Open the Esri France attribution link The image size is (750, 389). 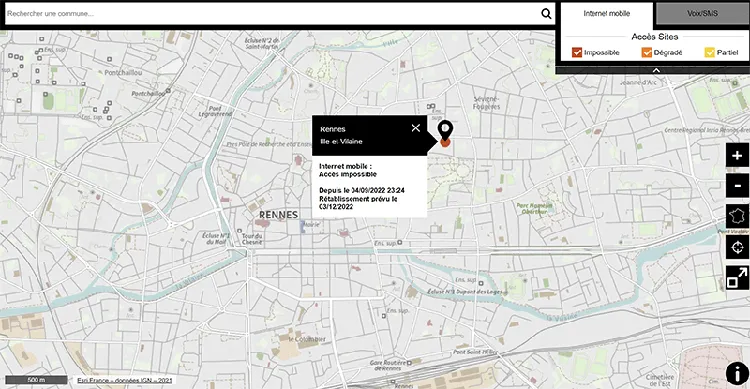point(124,380)
